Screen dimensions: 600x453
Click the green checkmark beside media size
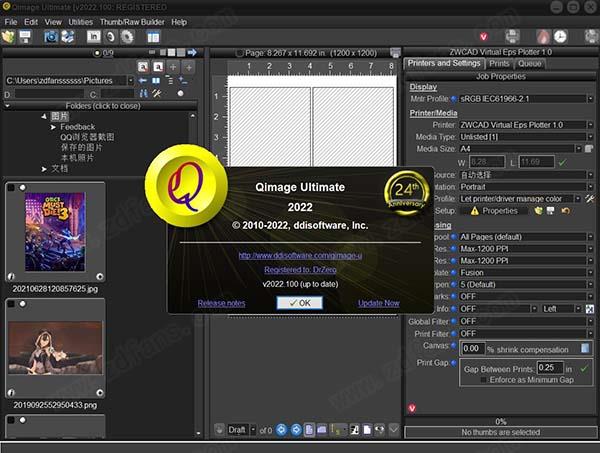tap(562, 162)
